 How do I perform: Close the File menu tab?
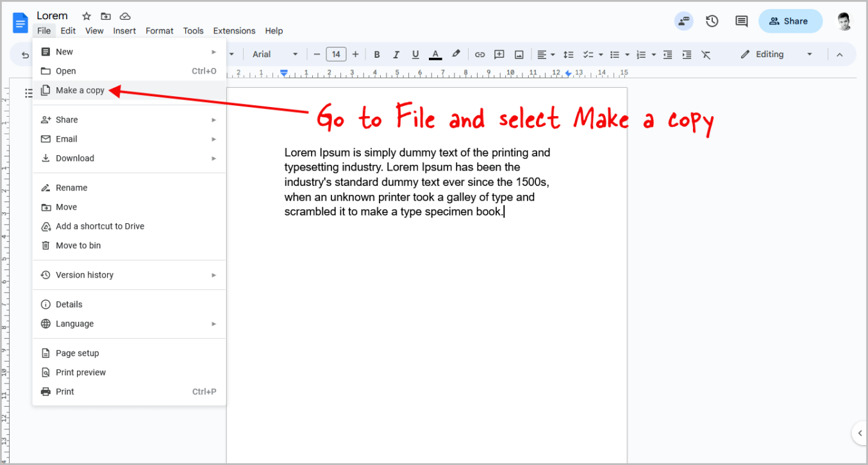44,31
